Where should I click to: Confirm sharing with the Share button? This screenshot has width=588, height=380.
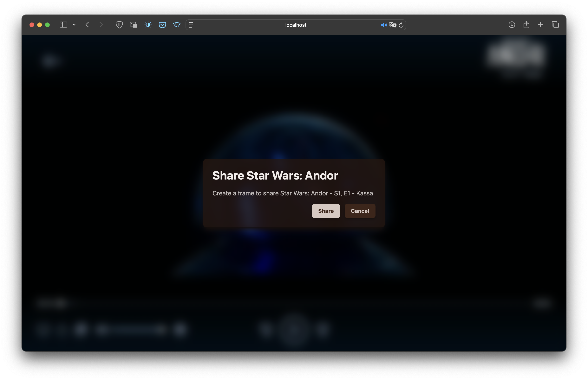326,211
